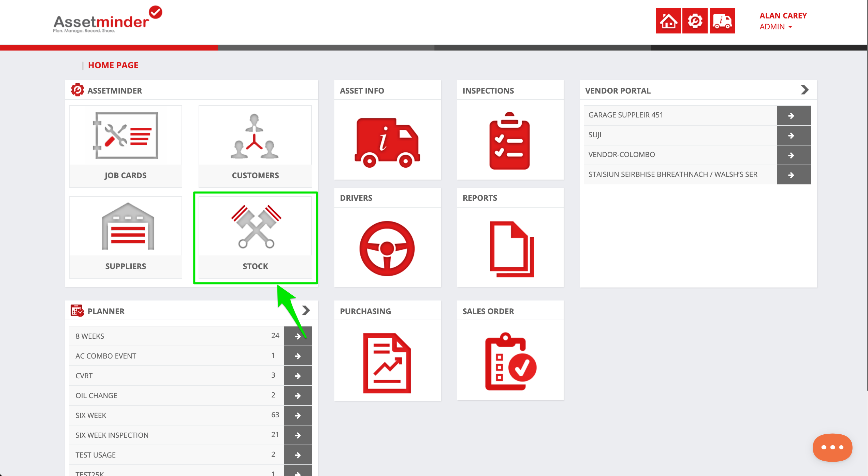Click the arrow for CVRT planner row
The image size is (868, 476).
(x=298, y=376)
